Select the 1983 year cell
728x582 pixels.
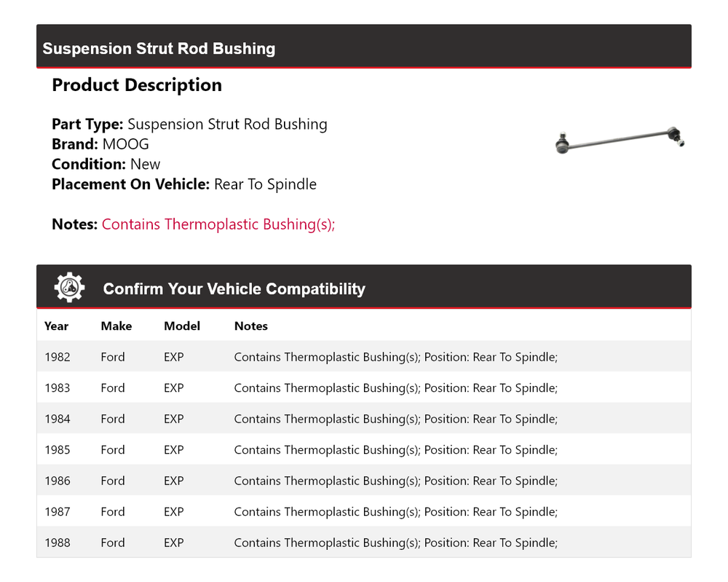(58, 388)
